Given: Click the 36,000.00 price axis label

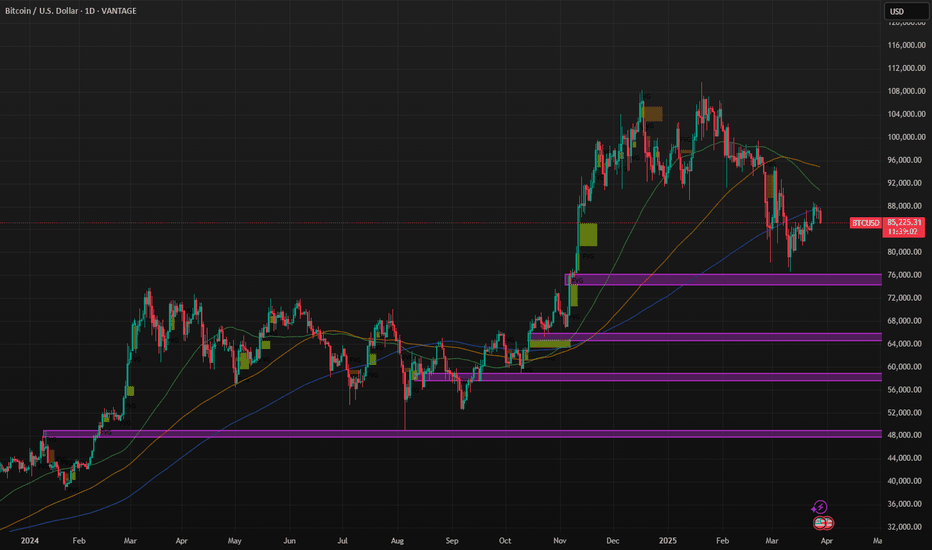Looking at the screenshot, I should click(906, 504).
